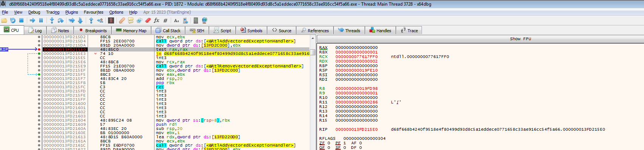Click the Show FPU button

tap(520, 39)
